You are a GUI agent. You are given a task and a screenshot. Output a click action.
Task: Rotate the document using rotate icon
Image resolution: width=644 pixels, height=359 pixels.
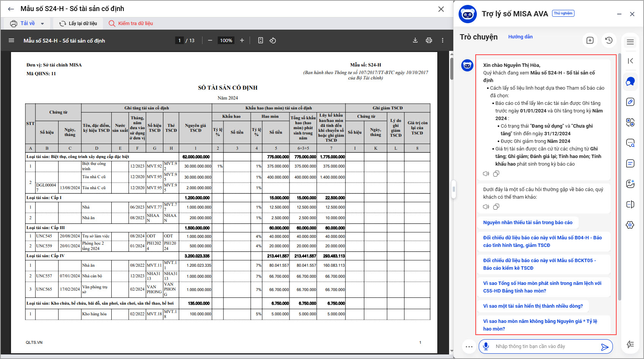coord(273,40)
